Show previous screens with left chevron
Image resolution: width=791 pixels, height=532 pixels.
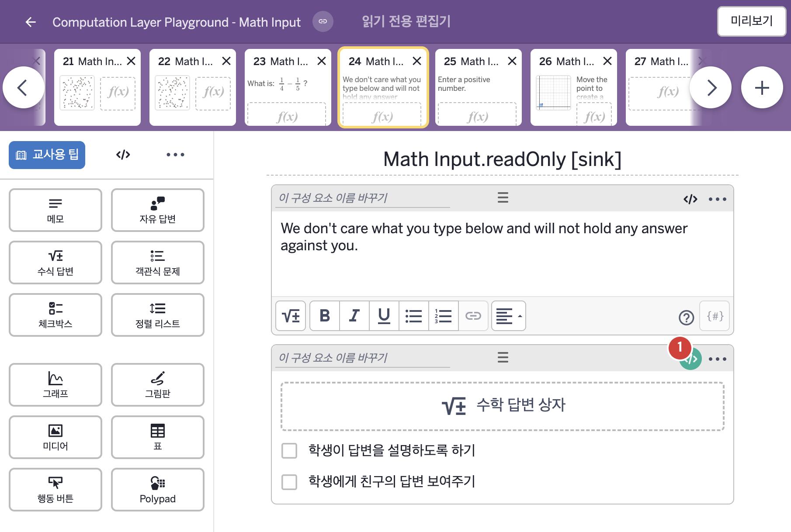coord(23,87)
